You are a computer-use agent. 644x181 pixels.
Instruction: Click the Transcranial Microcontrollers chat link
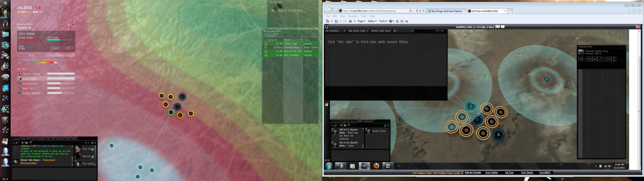point(38,162)
